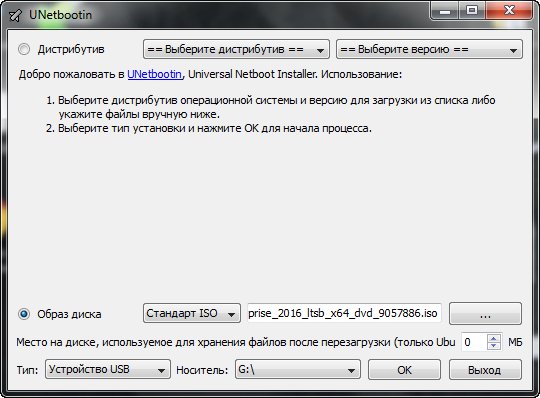Open the Выберите версию dropdown
Viewport: 540px width, 398px height.
coord(429,49)
